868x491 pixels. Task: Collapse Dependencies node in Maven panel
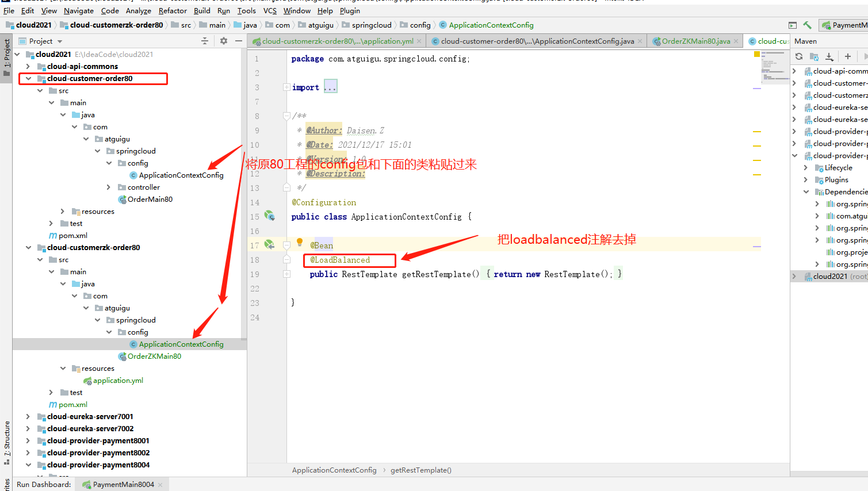pos(806,191)
